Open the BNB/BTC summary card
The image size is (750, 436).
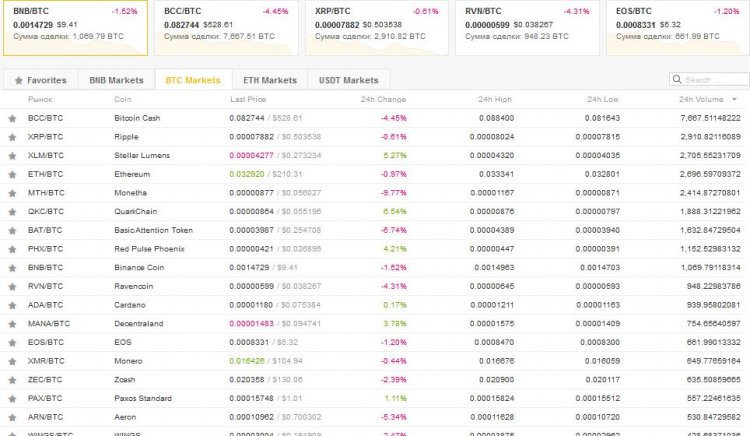pyautogui.click(x=75, y=28)
